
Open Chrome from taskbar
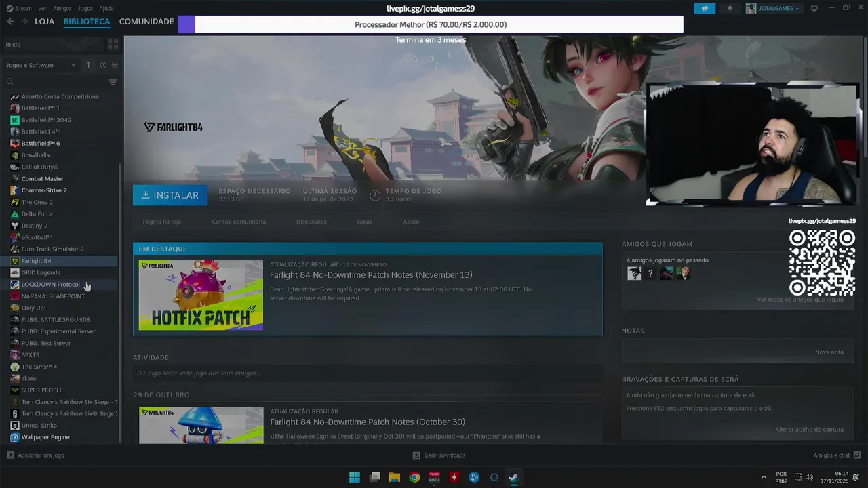[414, 477]
